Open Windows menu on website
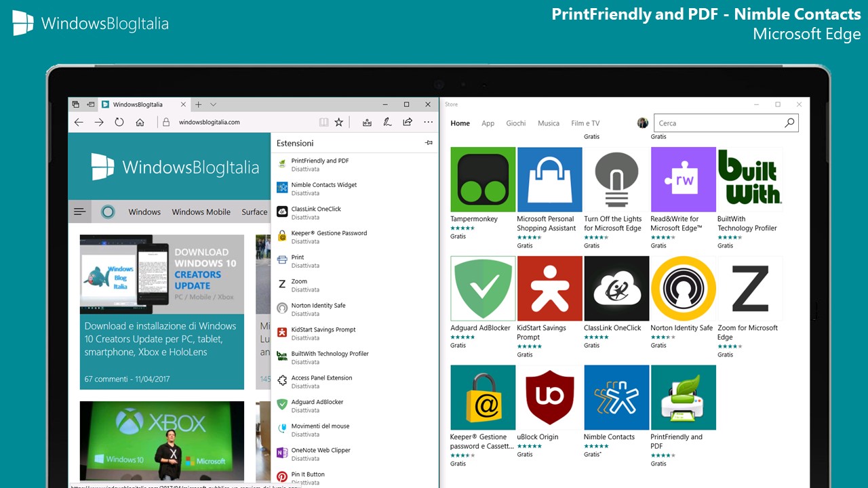 tap(144, 211)
